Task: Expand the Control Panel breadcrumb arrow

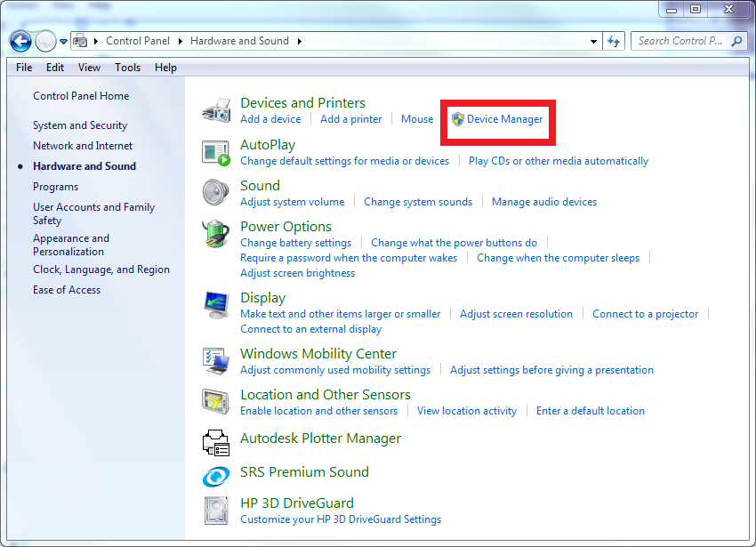Action: 180,41
